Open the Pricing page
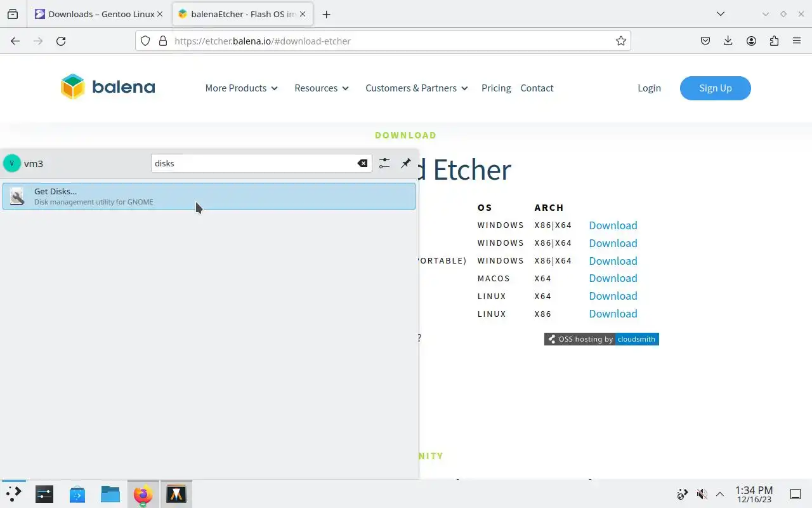 click(x=496, y=88)
